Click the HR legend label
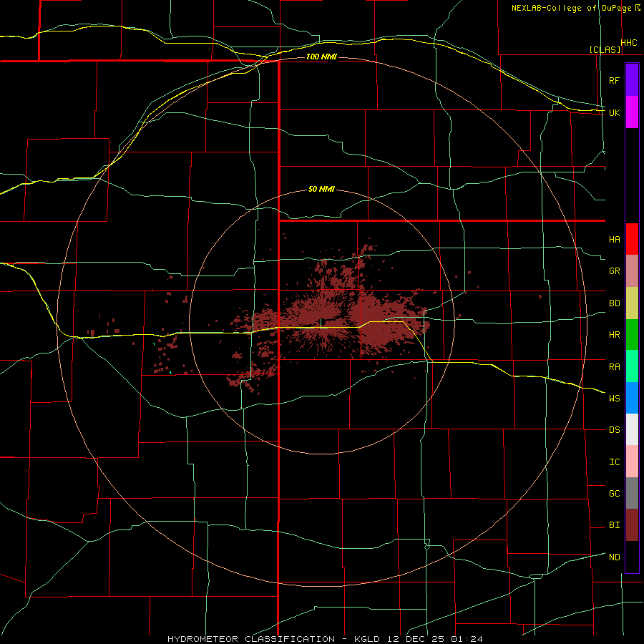Viewport: 644px width, 644px height. [614, 335]
